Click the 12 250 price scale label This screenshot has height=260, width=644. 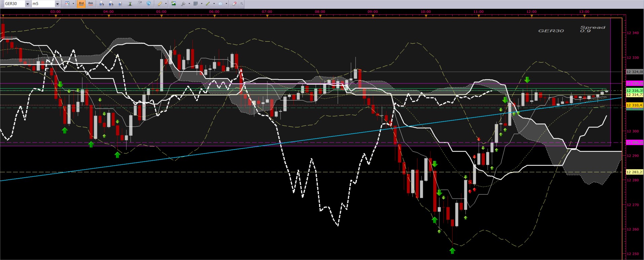633,254
